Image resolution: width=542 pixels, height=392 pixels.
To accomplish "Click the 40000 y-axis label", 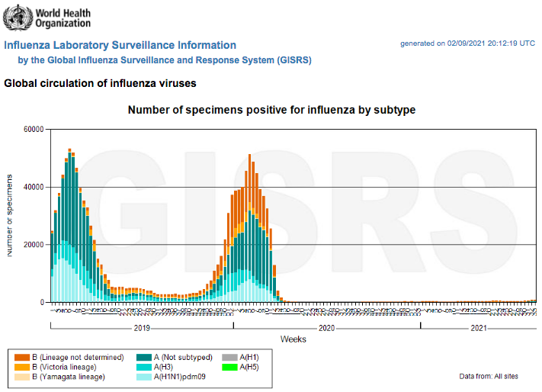I will [x=34, y=187].
